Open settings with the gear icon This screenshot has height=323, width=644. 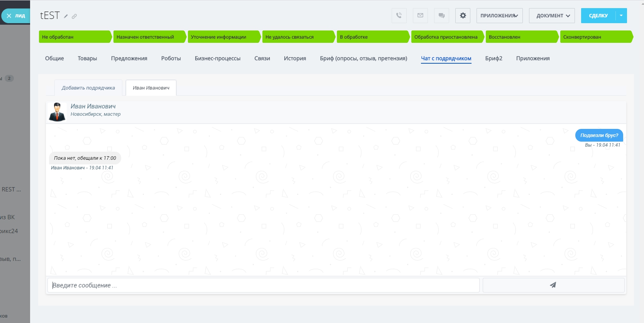pyautogui.click(x=463, y=15)
